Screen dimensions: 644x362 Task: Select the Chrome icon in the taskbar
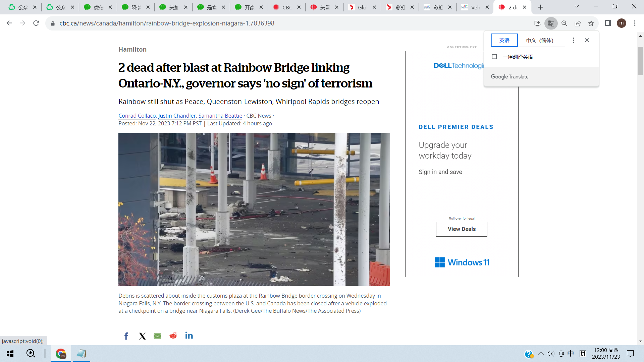point(61,354)
